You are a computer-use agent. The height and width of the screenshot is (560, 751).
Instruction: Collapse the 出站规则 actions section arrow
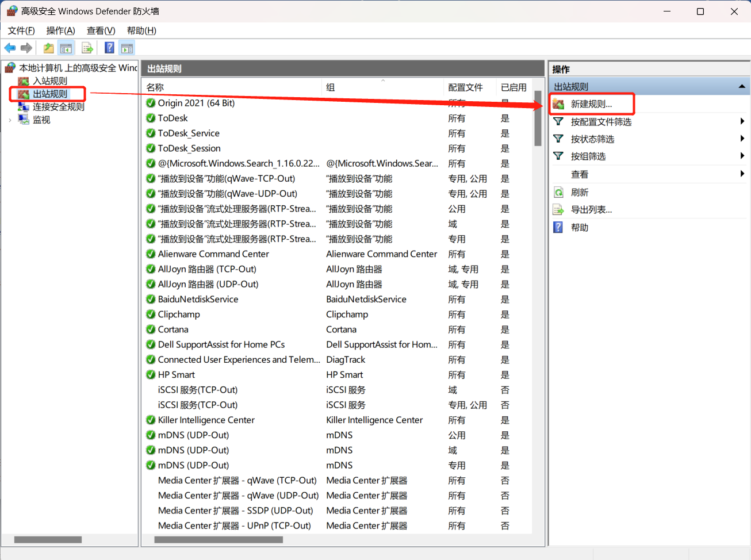742,86
